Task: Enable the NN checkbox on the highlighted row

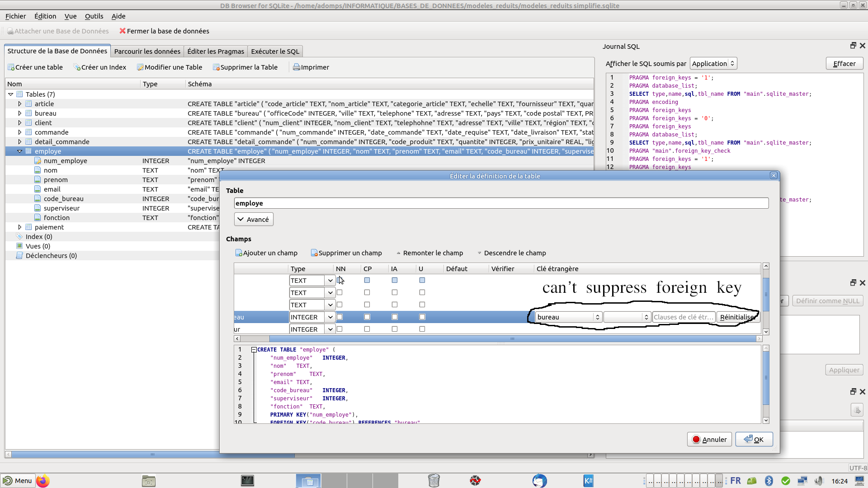Action: pos(340,317)
